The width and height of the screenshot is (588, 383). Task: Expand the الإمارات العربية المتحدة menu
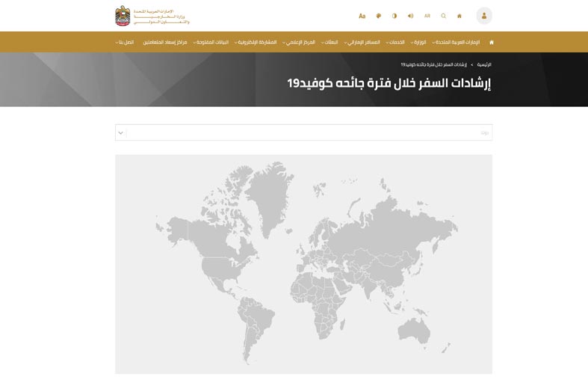pyautogui.click(x=456, y=43)
